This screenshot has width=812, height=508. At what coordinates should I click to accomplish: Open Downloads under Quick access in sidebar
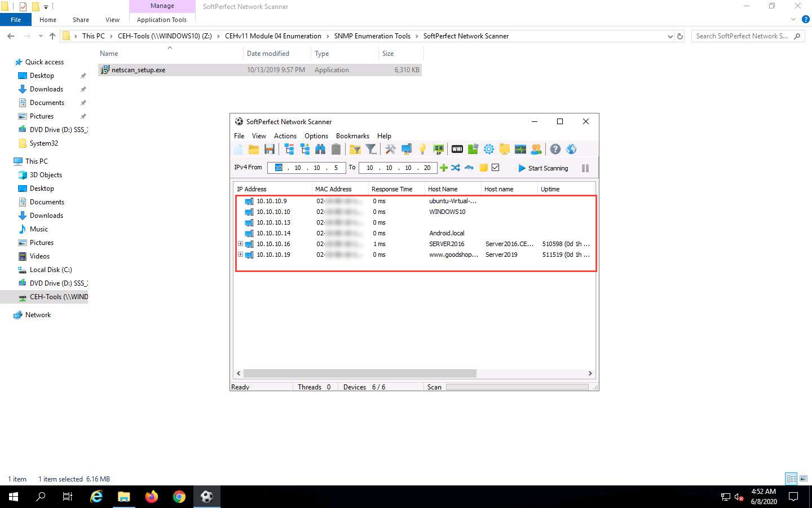(46, 89)
